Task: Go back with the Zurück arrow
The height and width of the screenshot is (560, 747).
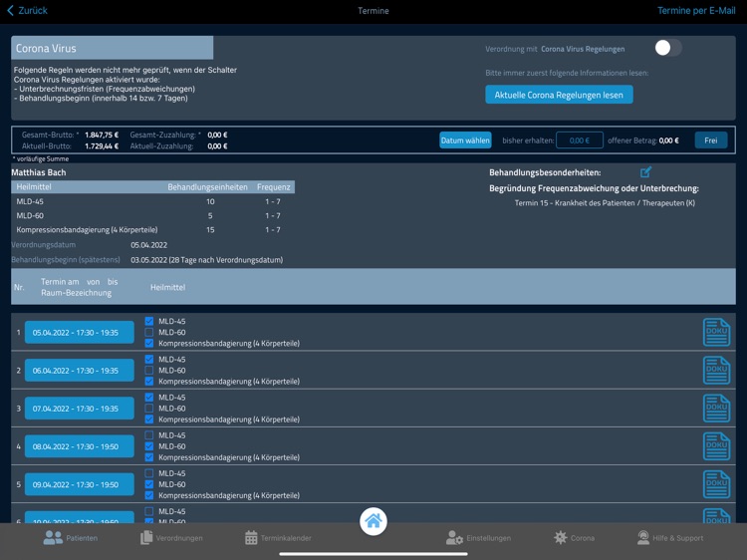Action: (27, 11)
